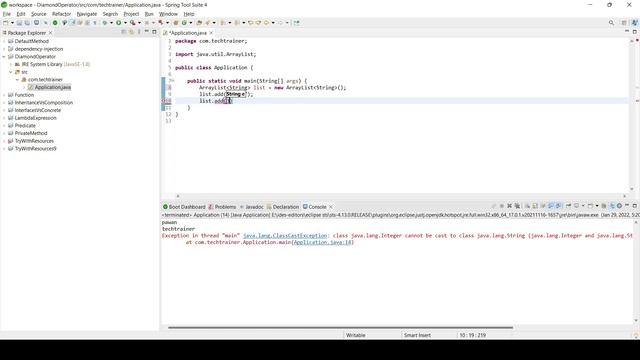Collapse the DiamondOperator project node
The image size is (640, 360).
tap(4, 57)
